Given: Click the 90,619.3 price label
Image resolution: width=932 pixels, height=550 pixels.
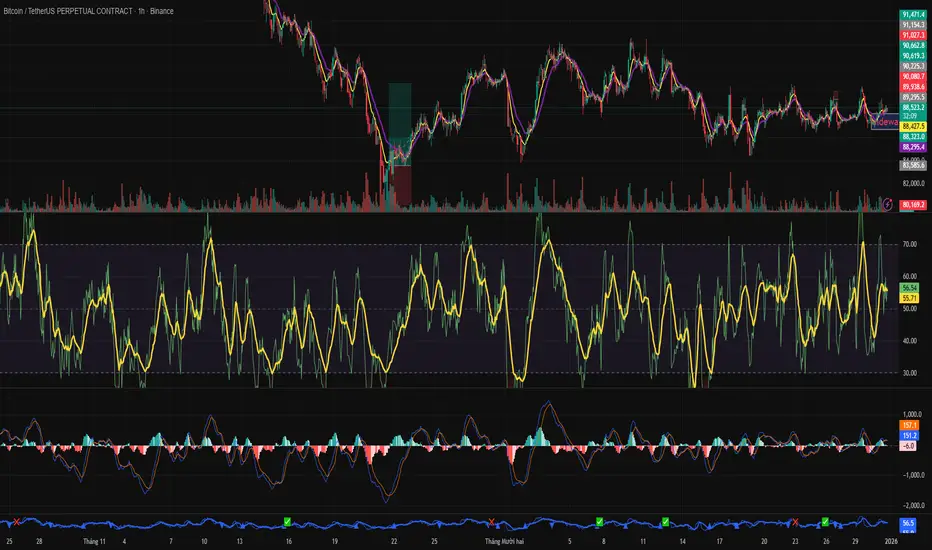Looking at the screenshot, I should pyautogui.click(x=913, y=56).
